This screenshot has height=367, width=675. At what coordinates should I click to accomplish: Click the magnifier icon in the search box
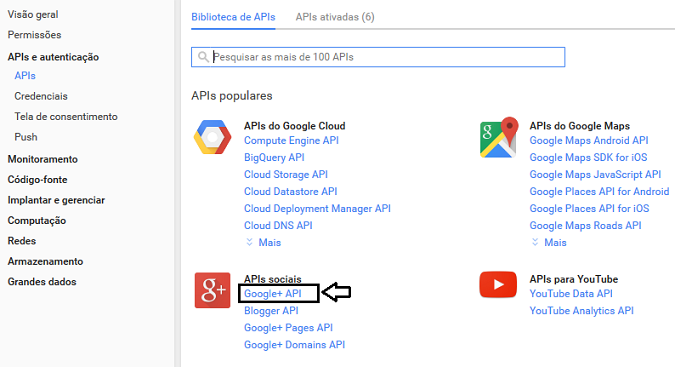(203, 57)
